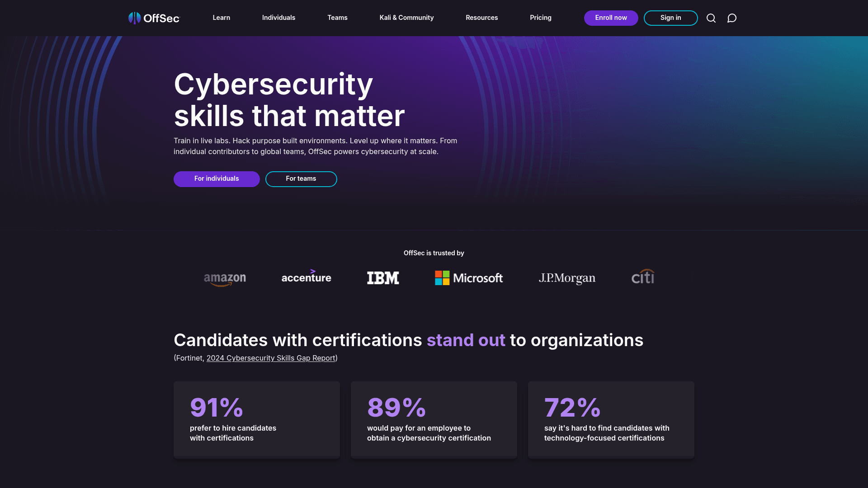Click the Accenture logo
Image resolution: width=868 pixels, height=488 pixels.
[x=306, y=278]
